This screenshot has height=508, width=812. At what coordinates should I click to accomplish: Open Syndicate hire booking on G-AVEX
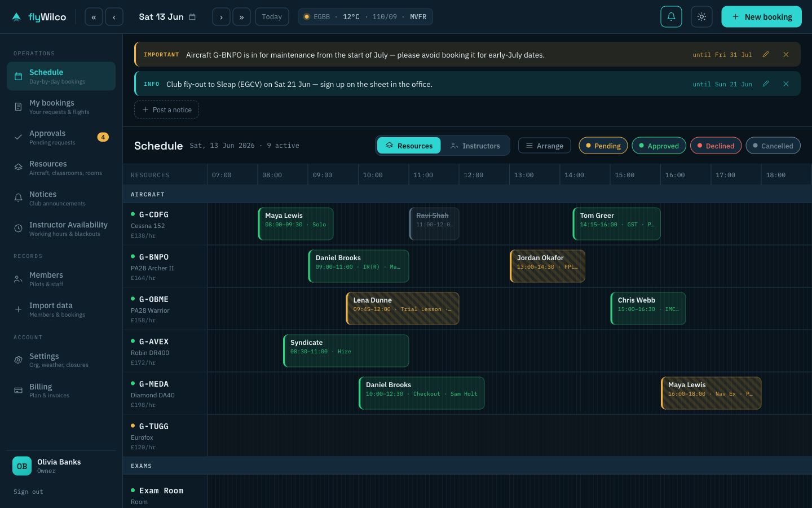[346, 351]
